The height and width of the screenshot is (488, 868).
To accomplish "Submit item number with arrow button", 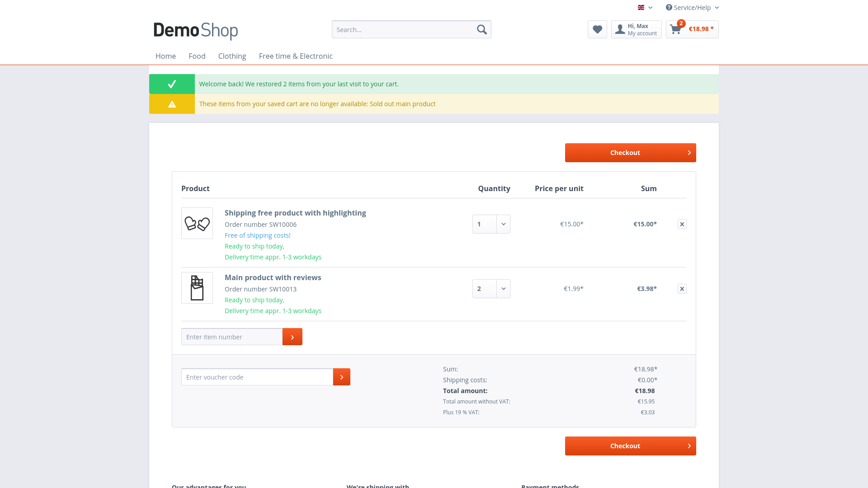I will tap(292, 337).
